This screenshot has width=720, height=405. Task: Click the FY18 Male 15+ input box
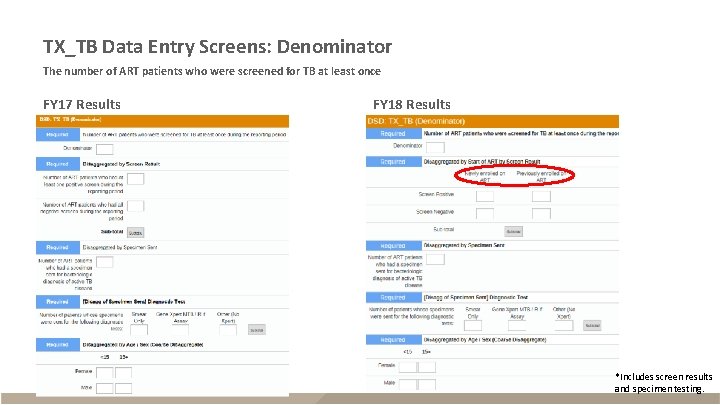(x=427, y=384)
